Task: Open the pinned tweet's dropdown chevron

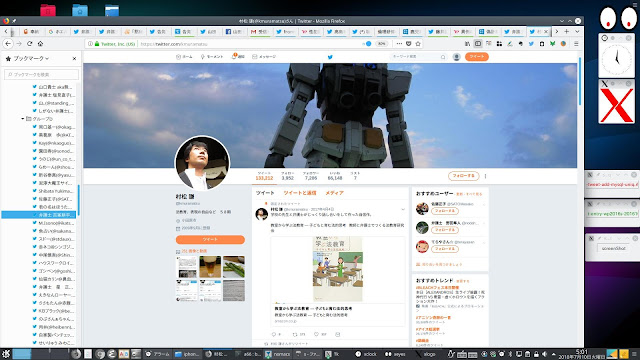Action: tap(403, 209)
